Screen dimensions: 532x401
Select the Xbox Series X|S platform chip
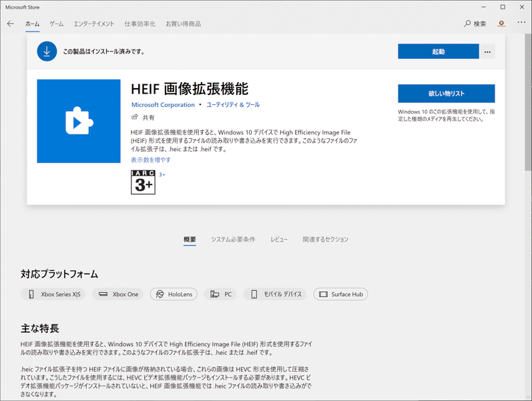[x=53, y=294]
